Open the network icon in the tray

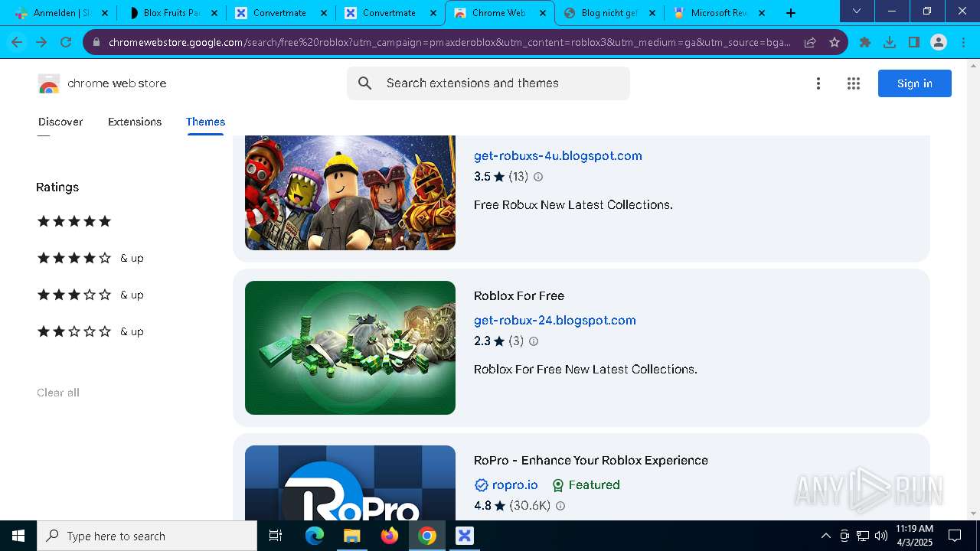pyautogui.click(x=863, y=536)
